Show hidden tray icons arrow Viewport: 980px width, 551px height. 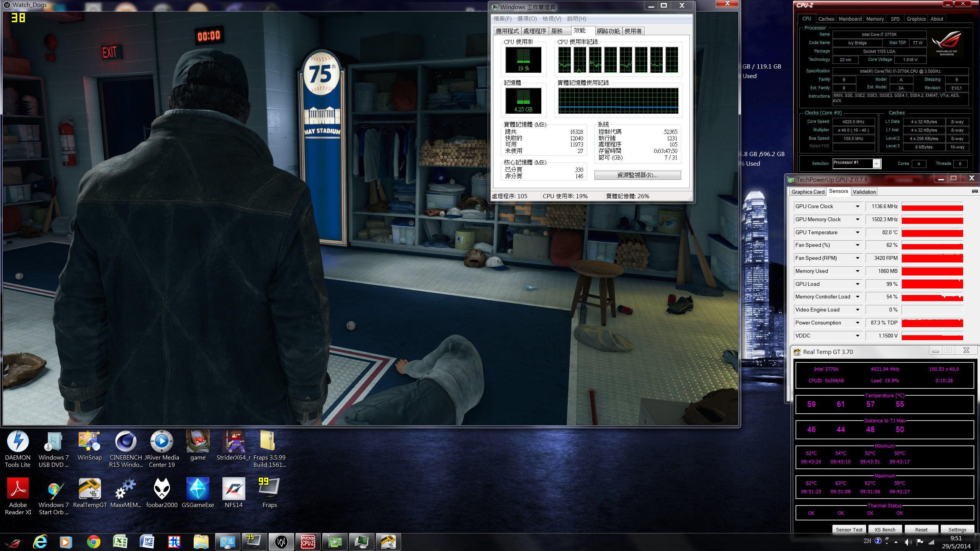(x=896, y=542)
